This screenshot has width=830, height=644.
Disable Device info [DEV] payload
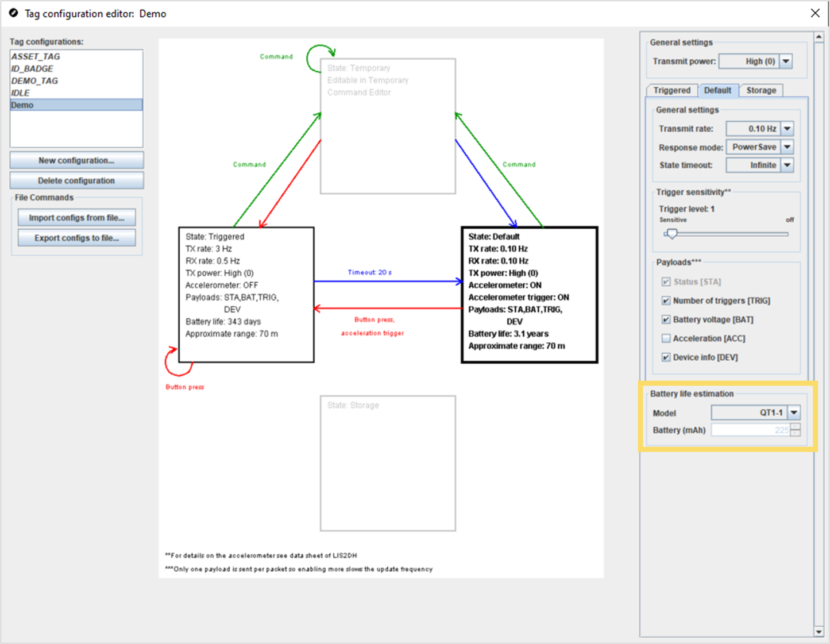tap(666, 357)
